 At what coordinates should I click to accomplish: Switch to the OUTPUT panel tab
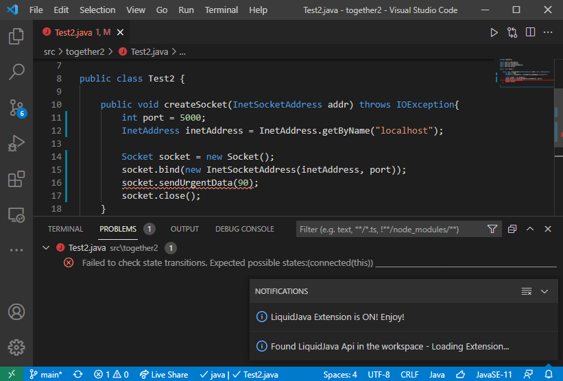(x=185, y=229)
